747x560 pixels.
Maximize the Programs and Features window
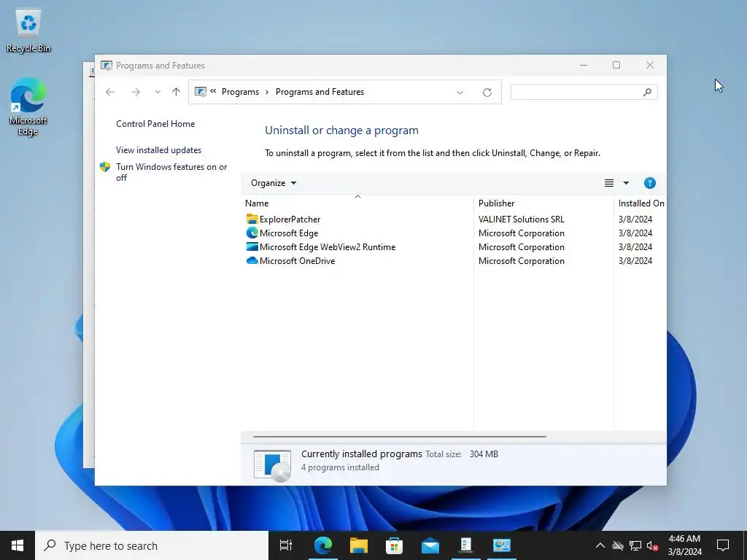click(616, 65)
